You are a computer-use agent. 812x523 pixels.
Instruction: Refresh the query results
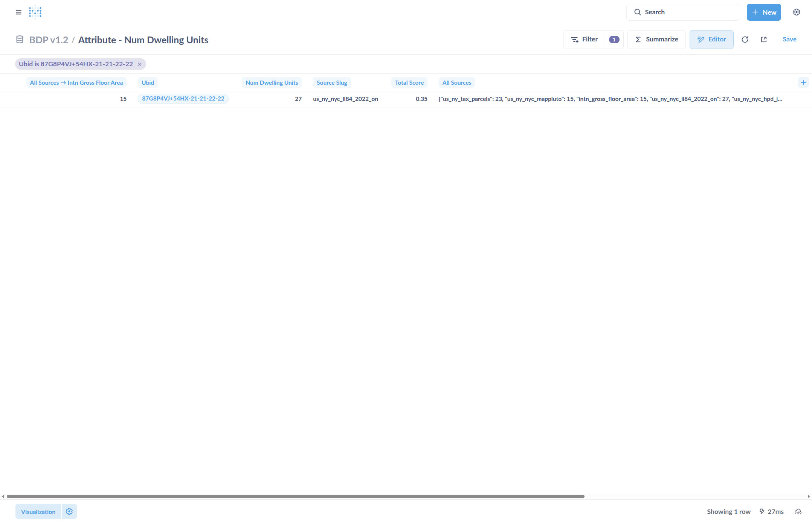(x=745, y=40)
